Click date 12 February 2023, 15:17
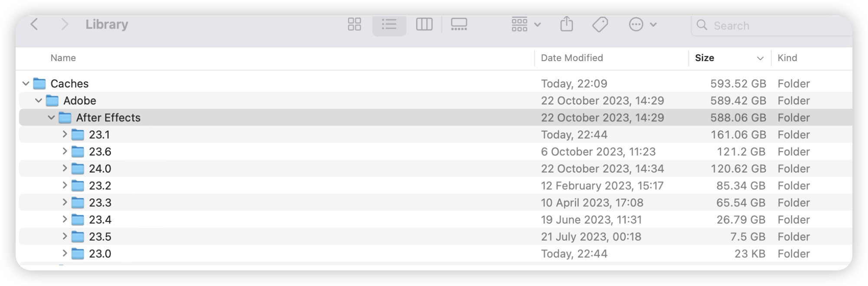This screenshot has height=286, width=868. [x=602, y=185]
